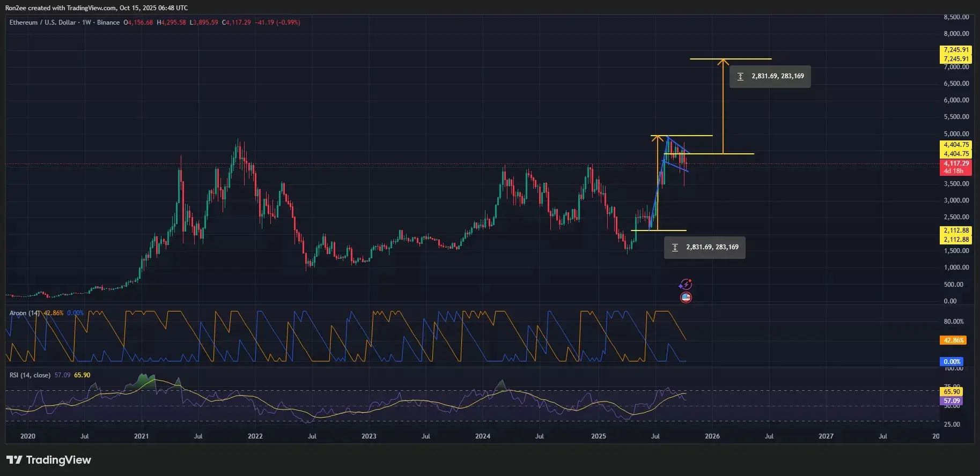Click the red current price tag 4,117.29
Image resolution: width=980 pixels, height=476 pixels.
(x=956, y=163)
